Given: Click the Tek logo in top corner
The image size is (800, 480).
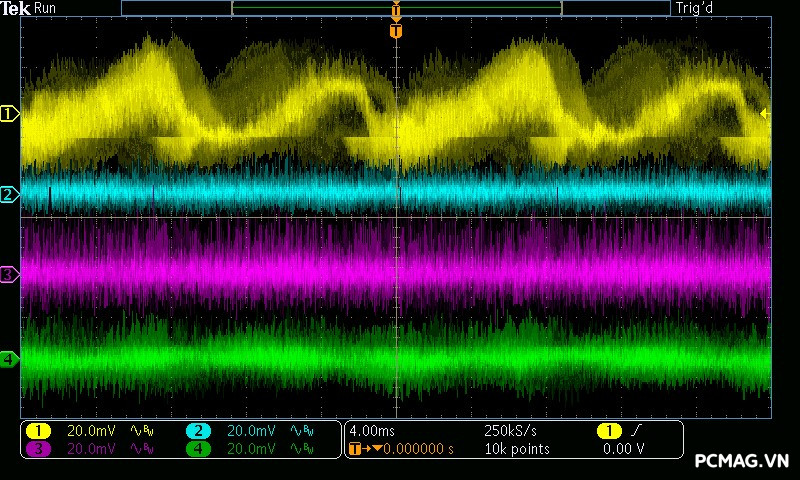Looking at the screenshot, I should click(x=16, y=8).
